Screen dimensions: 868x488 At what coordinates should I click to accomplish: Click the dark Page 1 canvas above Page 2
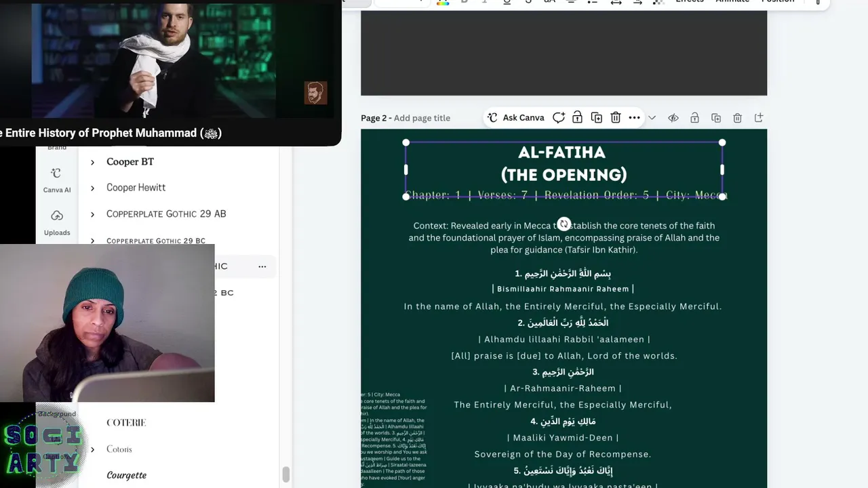point(564,53)
